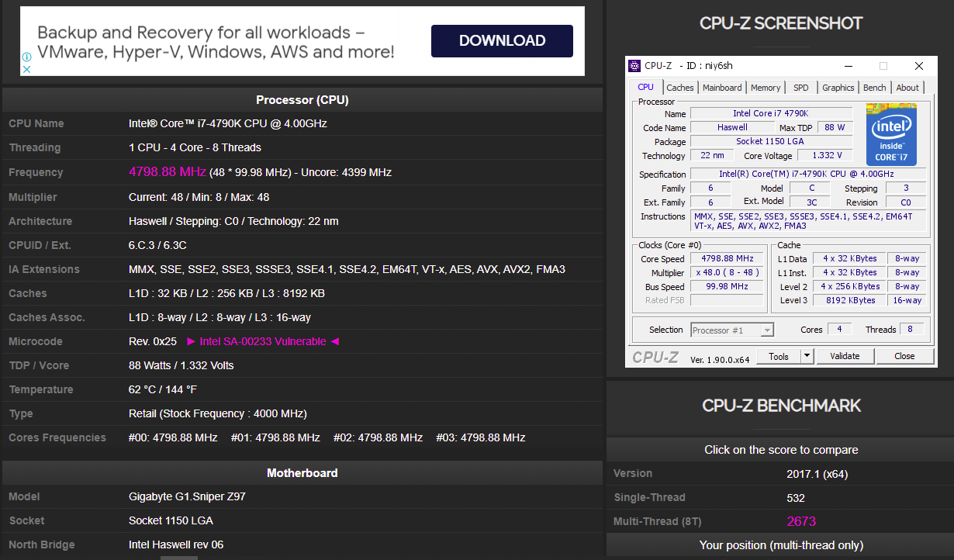Click the Validate button

point(845,356)
